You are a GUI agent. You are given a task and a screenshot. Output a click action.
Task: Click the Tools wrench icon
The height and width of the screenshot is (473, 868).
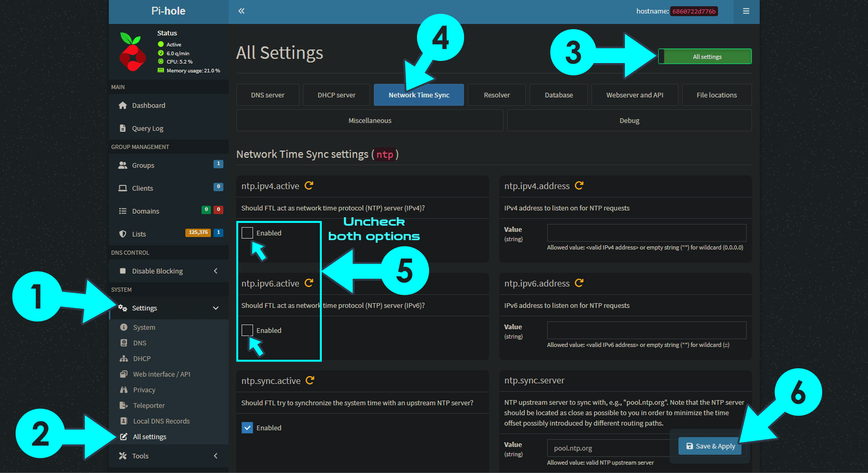click(x=123, y=456)
